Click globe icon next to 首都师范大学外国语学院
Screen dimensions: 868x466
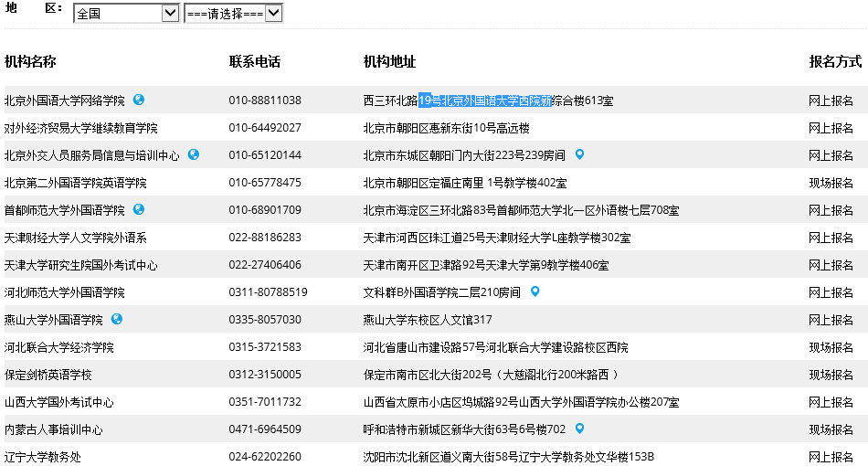tap(139, 209)
